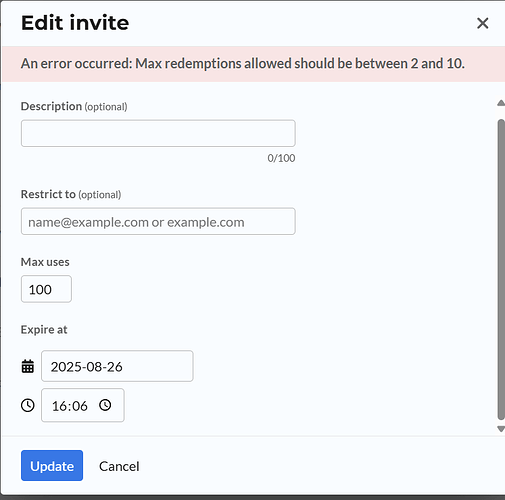Select the Max uses field showing 100
Viewport: 505px width, 500px height.
pos(46,289)
